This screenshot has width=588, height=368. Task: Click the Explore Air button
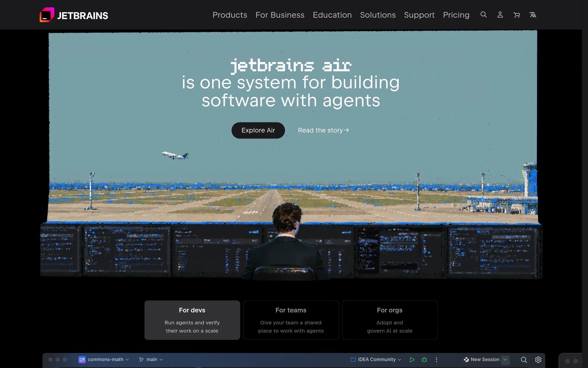(x=258, y=130)
